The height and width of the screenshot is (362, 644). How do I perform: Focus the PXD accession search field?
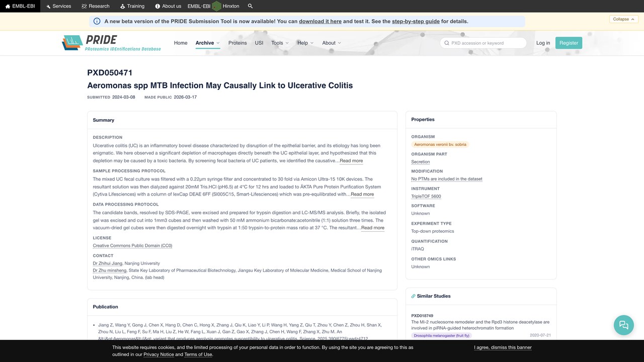483,43
